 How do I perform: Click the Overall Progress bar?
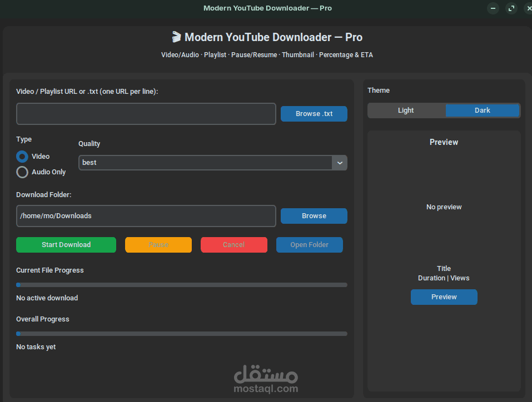(x=182, y=334)
